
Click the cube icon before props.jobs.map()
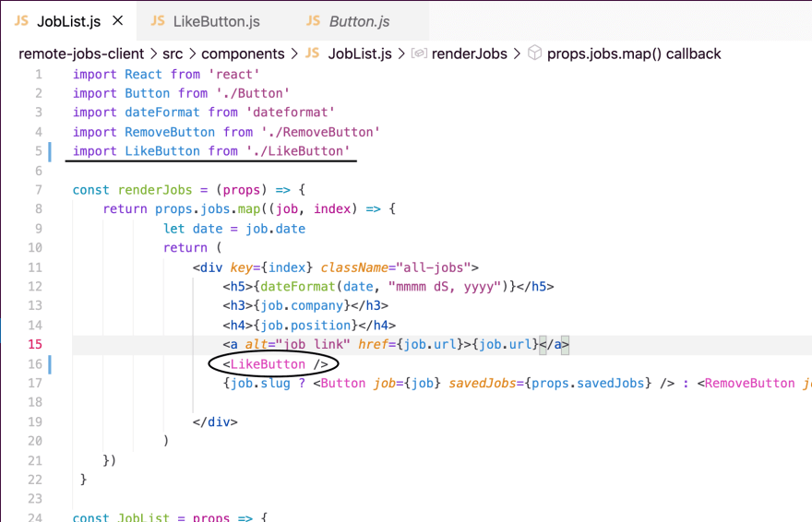pos(535,53)
